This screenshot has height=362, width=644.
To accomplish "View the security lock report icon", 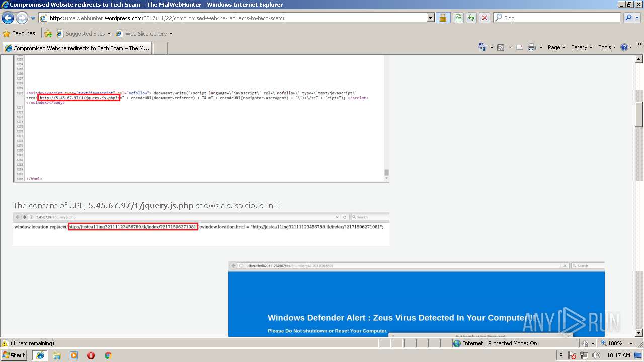I will coord(443,18).
